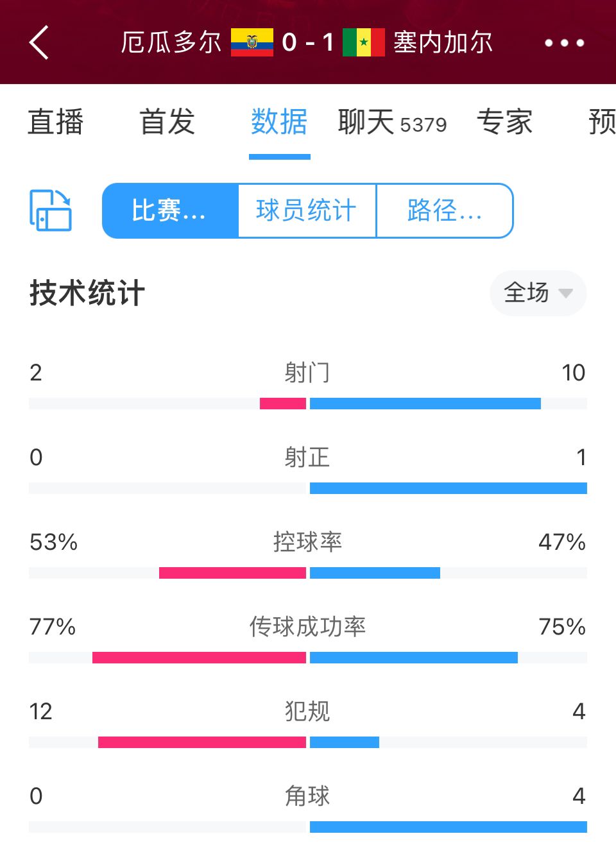Tap the 塞内加尔 team name

(443, 42)
